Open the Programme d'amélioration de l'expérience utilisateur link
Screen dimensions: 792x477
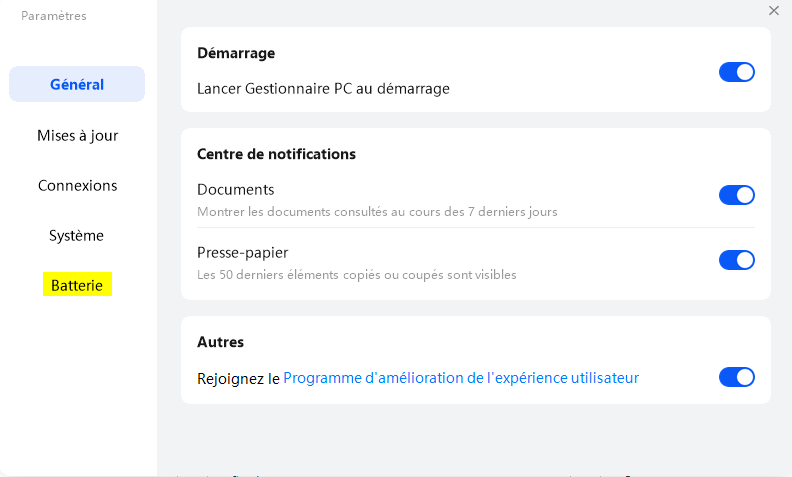(x=461, y=378)
